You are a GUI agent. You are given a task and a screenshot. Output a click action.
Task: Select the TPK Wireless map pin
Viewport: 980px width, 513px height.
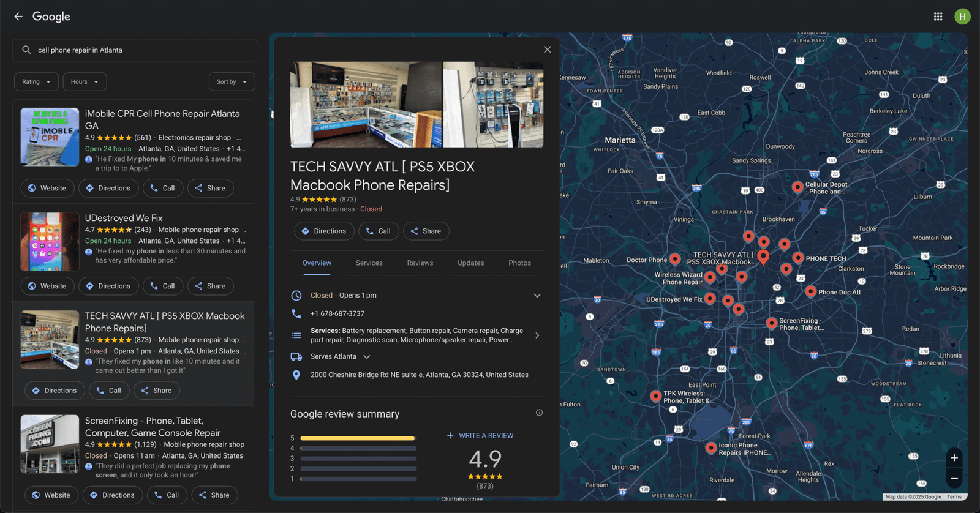coord(656,396)
